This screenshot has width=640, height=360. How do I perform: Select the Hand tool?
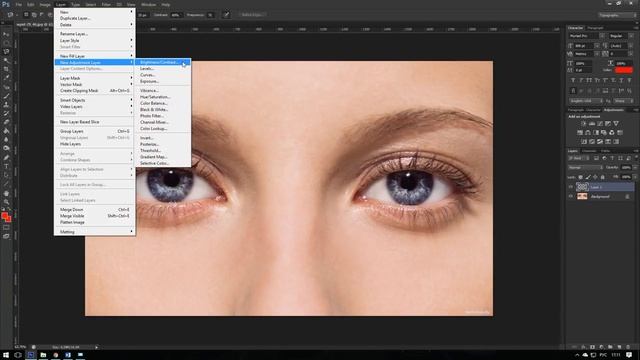[x=6, y=193]
